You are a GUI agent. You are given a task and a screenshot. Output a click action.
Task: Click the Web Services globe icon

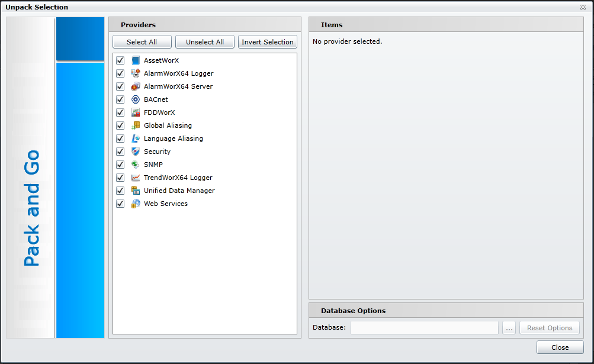[136, 204]
